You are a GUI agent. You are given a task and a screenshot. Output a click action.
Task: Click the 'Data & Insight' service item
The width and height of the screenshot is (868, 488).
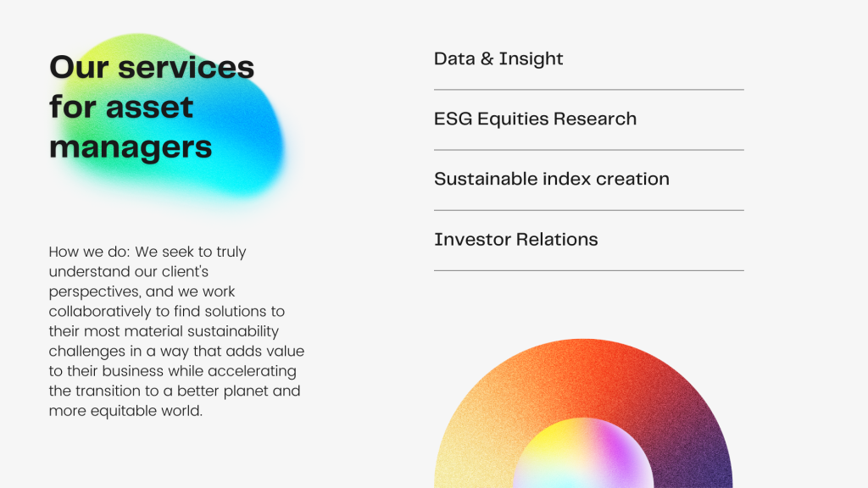(498, 59)
